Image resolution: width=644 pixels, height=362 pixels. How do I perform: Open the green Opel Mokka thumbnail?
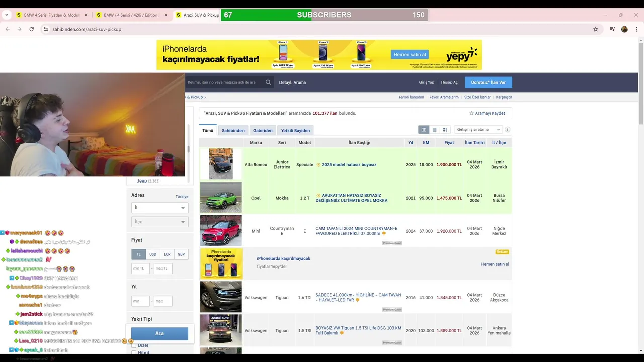tap(221, 197)
